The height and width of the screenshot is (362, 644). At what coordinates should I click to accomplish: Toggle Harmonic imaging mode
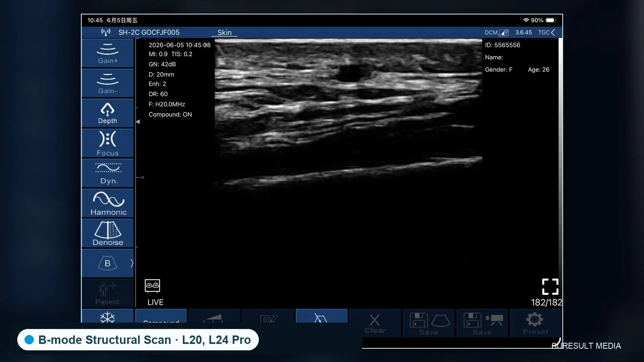[x=107, y=203]
